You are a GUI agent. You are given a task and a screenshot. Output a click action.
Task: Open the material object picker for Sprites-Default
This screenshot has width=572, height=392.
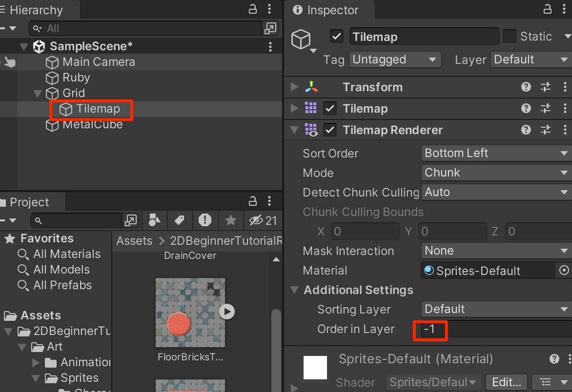(x=564, y=271)
